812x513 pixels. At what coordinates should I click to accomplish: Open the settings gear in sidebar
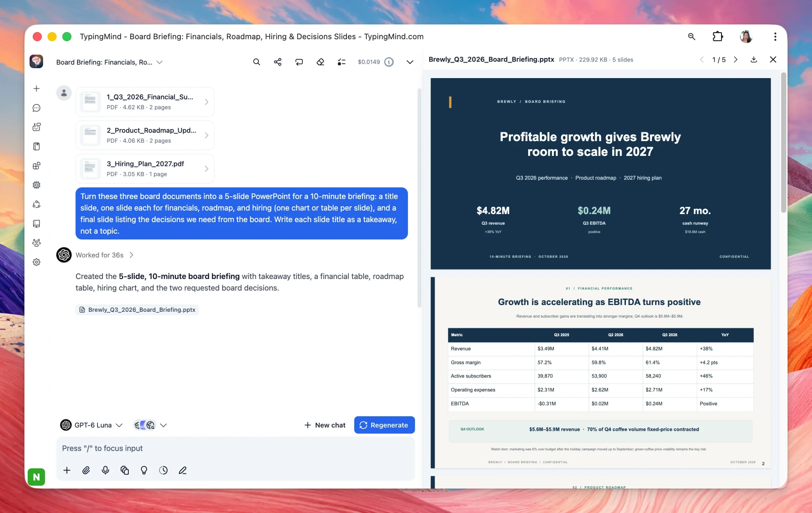coord(37,262)
